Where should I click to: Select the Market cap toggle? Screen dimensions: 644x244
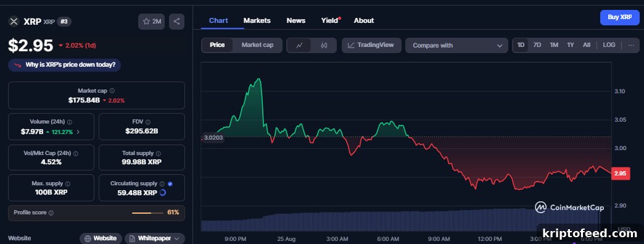click(x=257, y=45)
